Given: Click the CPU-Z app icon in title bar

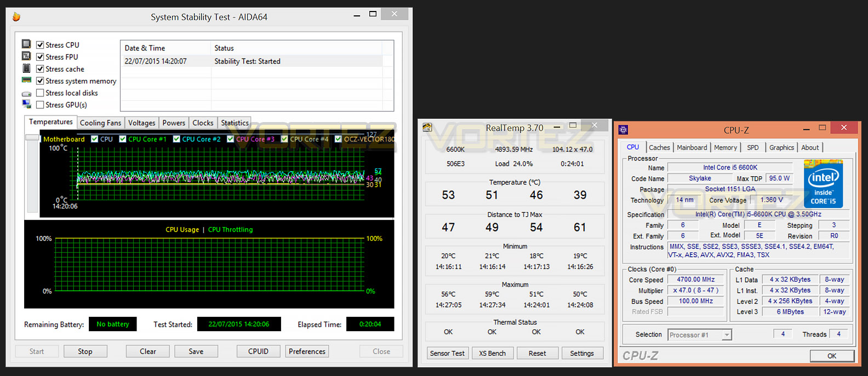Looking at the screenshot, I should 623,130.
